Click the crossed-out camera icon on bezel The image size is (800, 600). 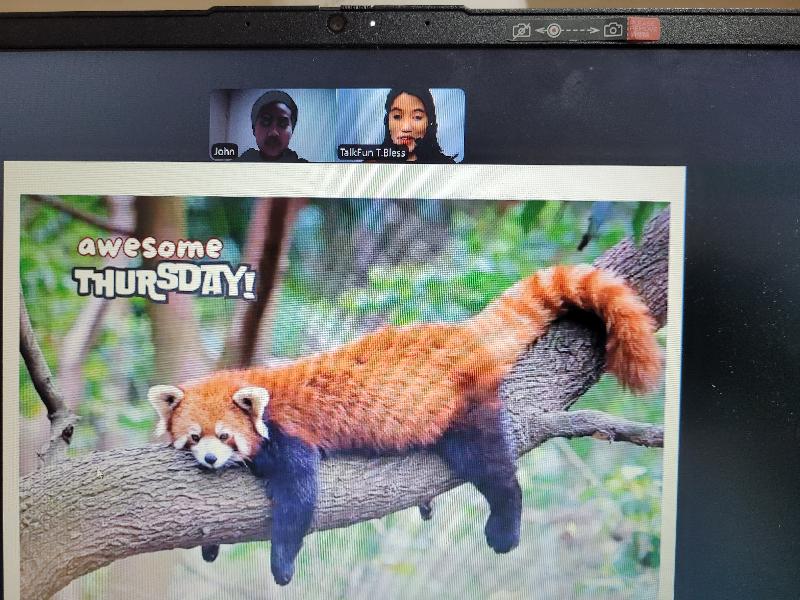tap(520, 31)
